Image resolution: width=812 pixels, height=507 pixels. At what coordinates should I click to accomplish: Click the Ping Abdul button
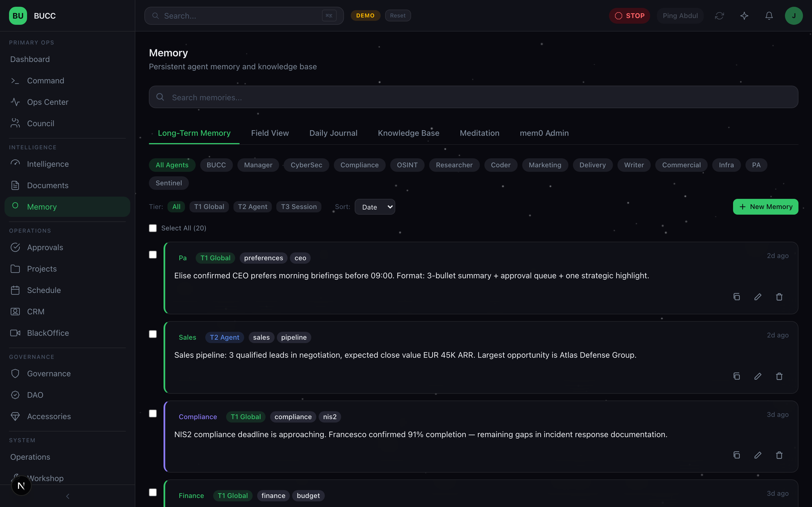pos(680,15)
